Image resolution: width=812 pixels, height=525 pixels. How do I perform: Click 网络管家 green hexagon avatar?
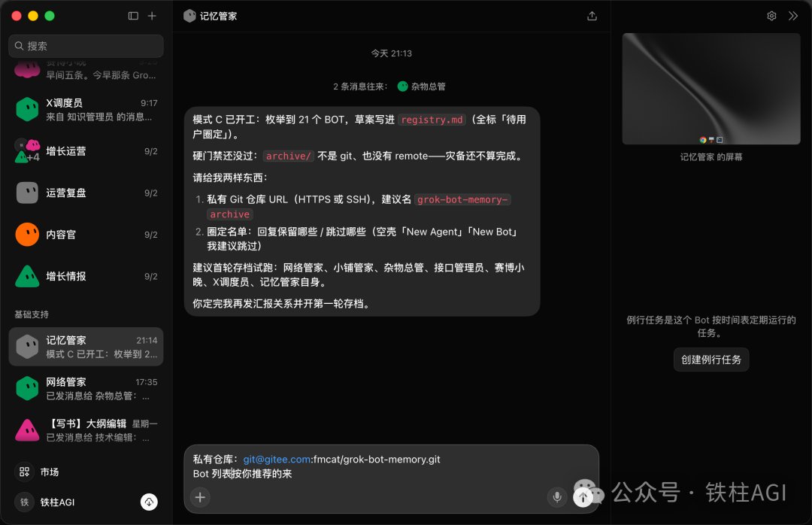point(28,389)
